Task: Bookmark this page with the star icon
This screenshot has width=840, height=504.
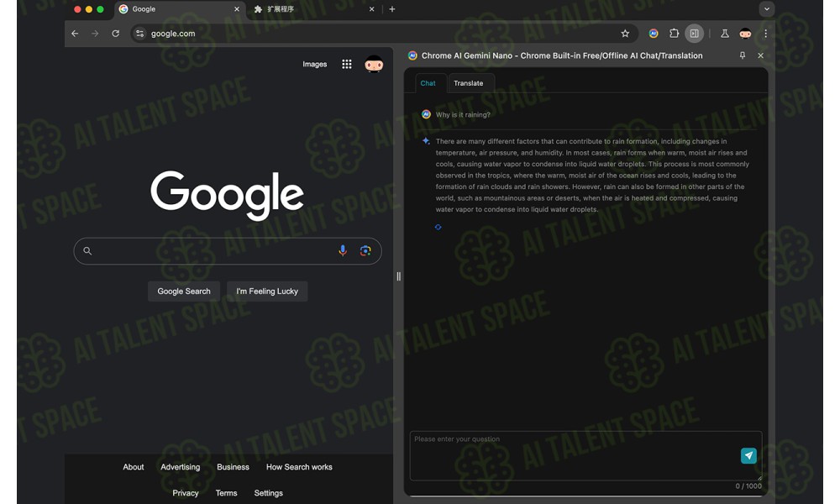Action: [625, 34]
